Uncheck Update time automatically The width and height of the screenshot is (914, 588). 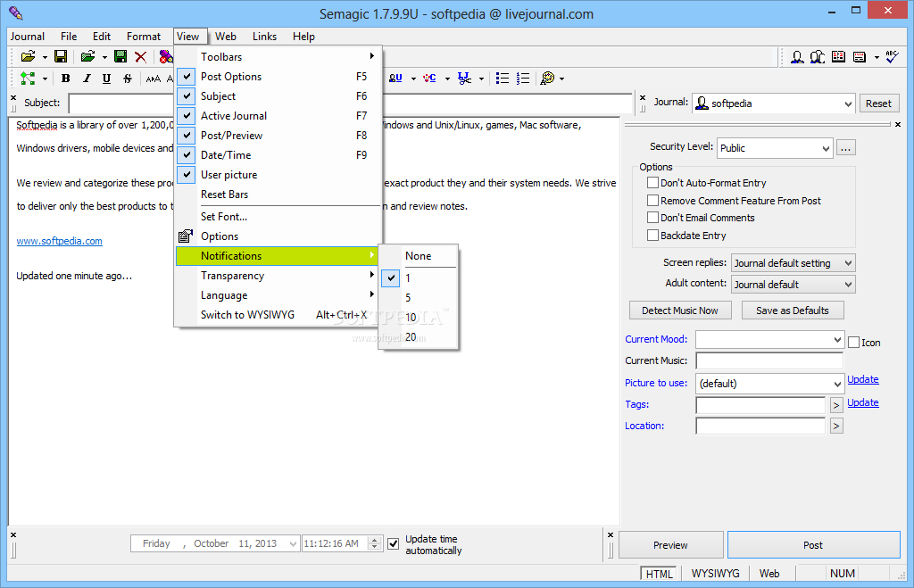pyautogui.click(x=394, y=543)
